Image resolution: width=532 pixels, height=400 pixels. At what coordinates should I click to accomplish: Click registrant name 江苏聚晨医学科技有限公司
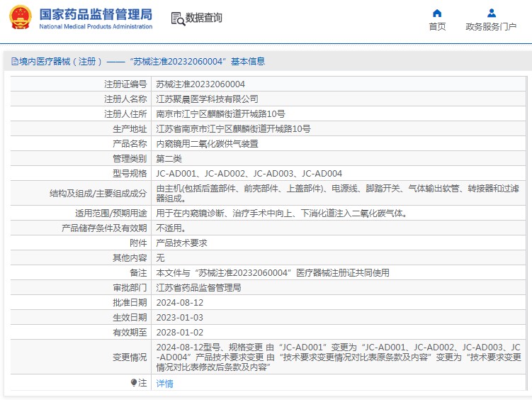click(x=207, y=99)
